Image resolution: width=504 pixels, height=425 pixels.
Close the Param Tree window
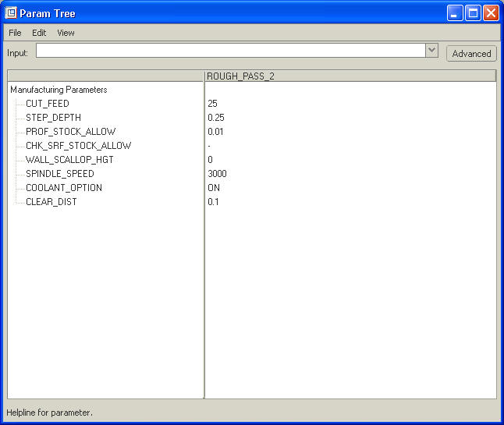click(x=492, y=13)
